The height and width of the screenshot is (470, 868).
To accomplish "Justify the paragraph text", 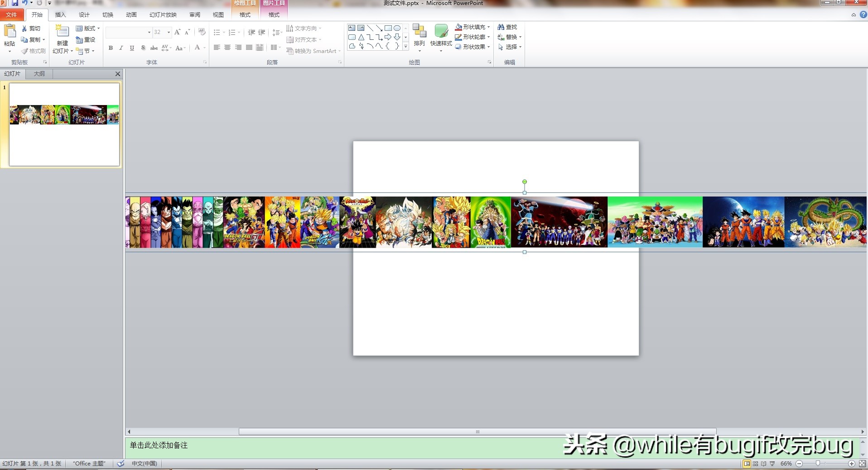I will pos(249,48).
